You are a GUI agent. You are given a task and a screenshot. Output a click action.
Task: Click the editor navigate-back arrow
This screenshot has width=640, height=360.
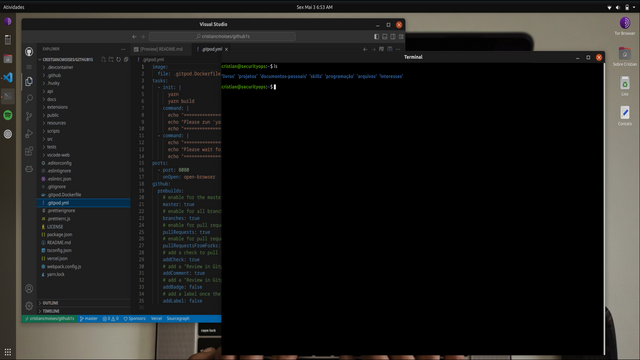365,49
